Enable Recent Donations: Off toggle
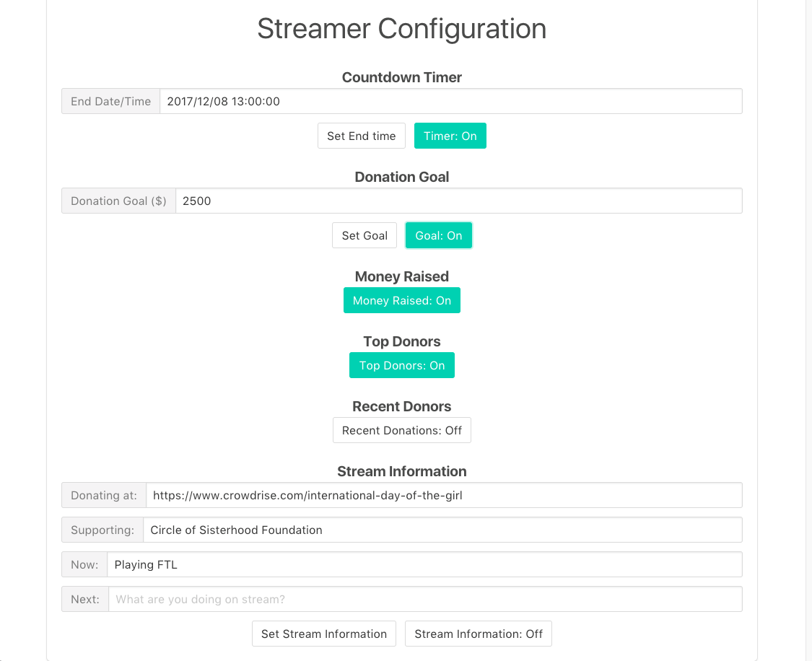The width and height of the screenshot is (812, 661). 402,430
